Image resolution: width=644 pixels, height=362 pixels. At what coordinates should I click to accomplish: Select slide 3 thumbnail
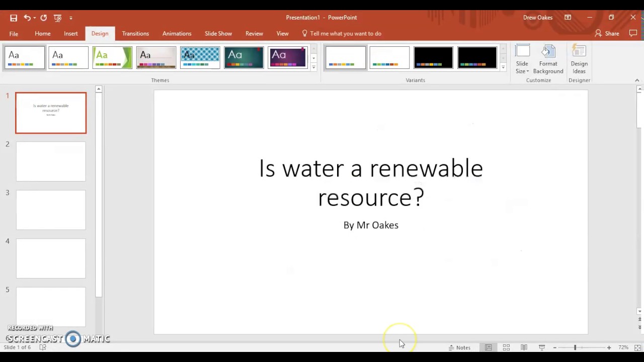tap(51, 210)
